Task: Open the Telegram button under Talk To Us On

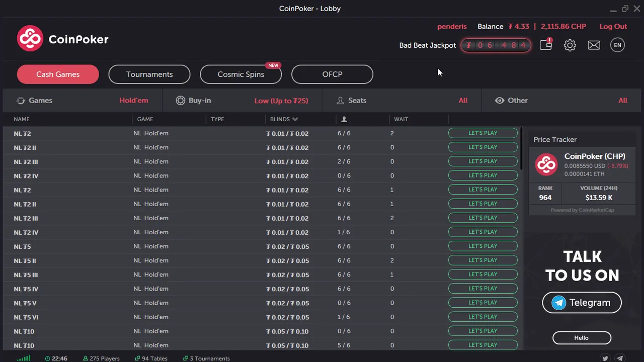Action: click(582, 303)
